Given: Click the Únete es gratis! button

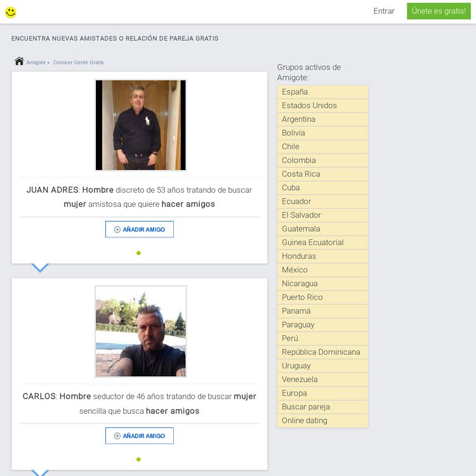Looking at the screenshot, I should 439,11.
